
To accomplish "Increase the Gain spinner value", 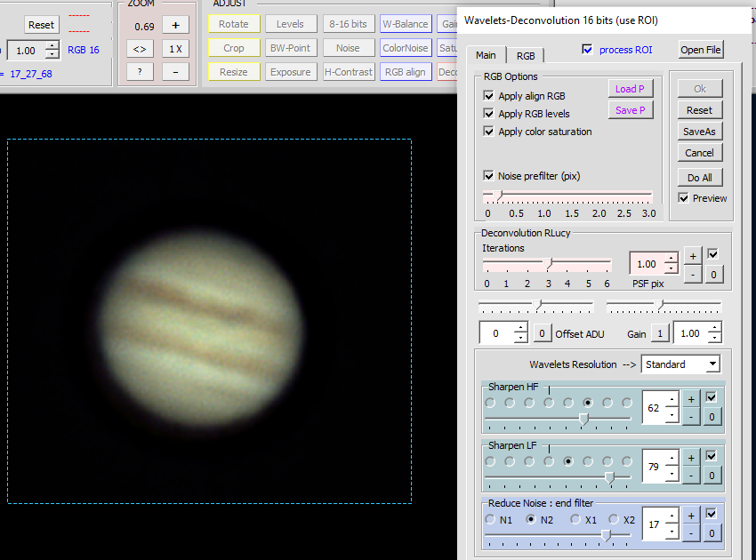I will (x=715, y=328).
